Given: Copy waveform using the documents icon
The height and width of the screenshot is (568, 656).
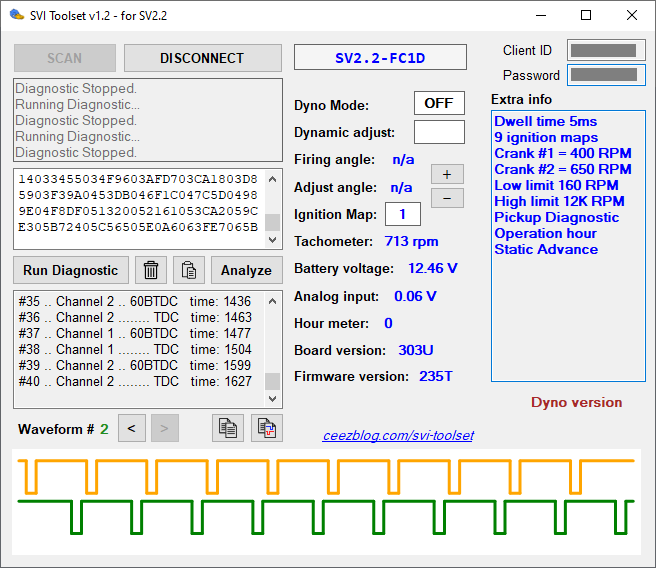Looking at the screenshot, I should (228, 428).
